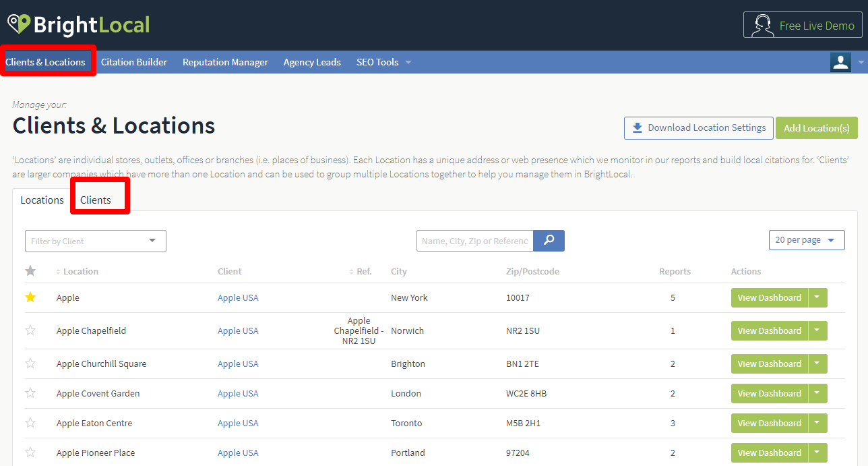Screen dimensions: 868x466
Task: Select the Apple Chapelfield location name
Action: pyautogui.click(x=91, y=330)
